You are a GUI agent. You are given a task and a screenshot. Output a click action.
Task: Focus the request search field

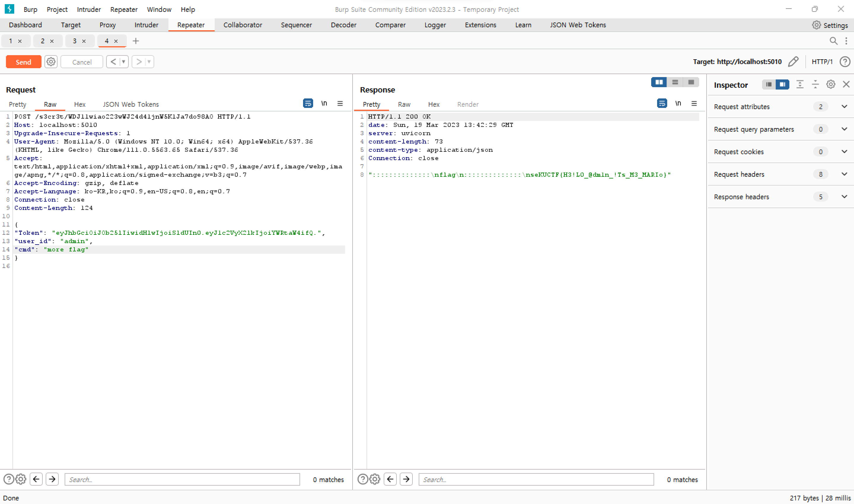coord(182,479)
